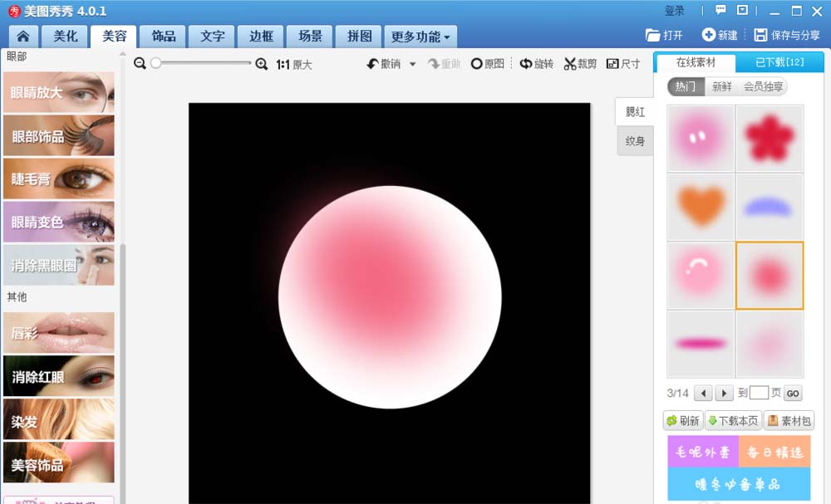Open the feedback chat bubble icon
Image resolution: width=831 pixels, height=504 pixels.
[x=720, y=10]
